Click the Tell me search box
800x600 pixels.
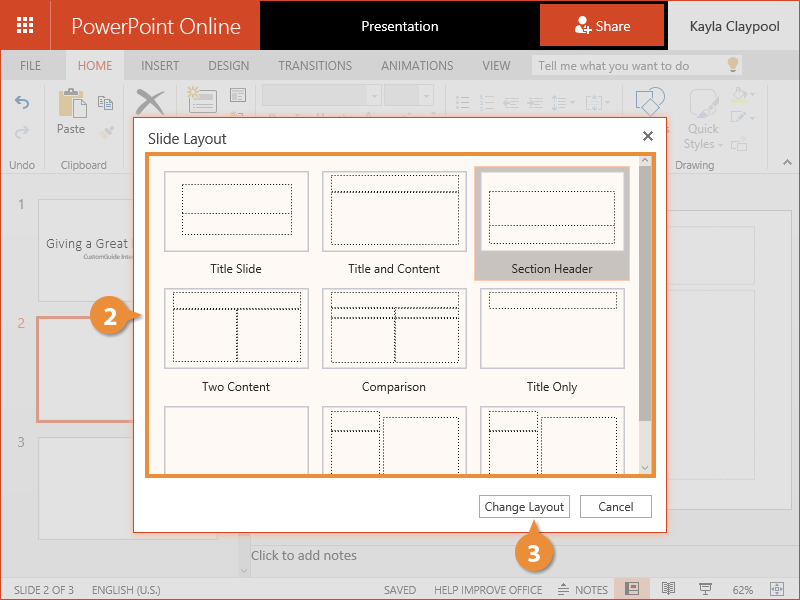coord(628,66)
